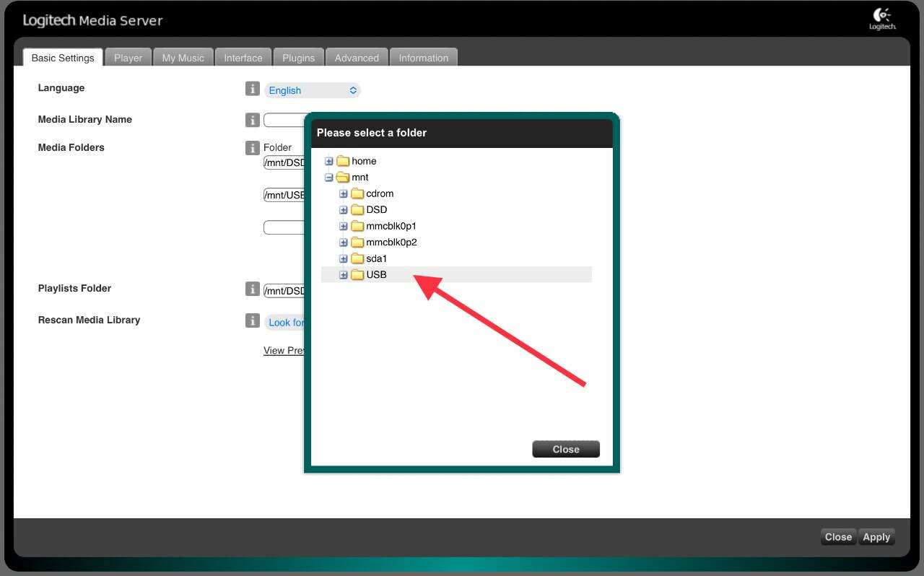Go to the Advanced tab
The image size is (924, 576).
pos(357,58)
